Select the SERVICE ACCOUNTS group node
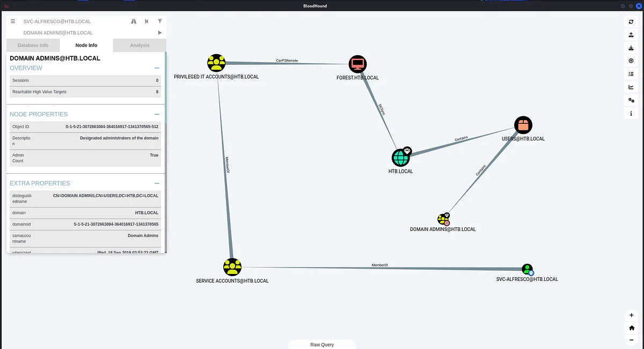 pyautogui.click(x=232, y=268)
